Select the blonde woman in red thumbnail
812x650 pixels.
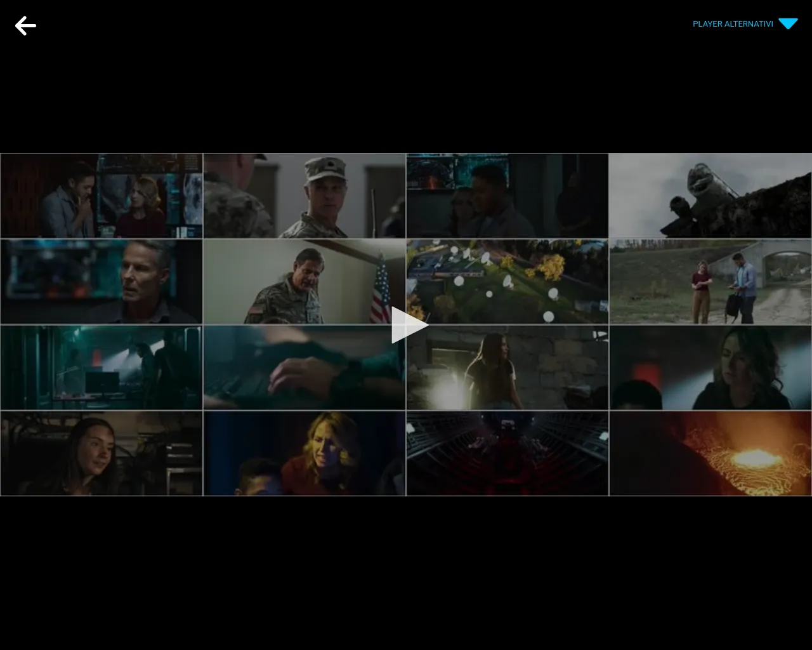click(x=304, y=453)
